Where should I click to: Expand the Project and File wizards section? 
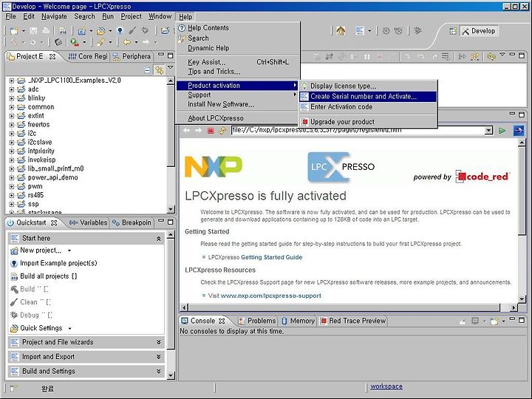[x=86, y=342]
